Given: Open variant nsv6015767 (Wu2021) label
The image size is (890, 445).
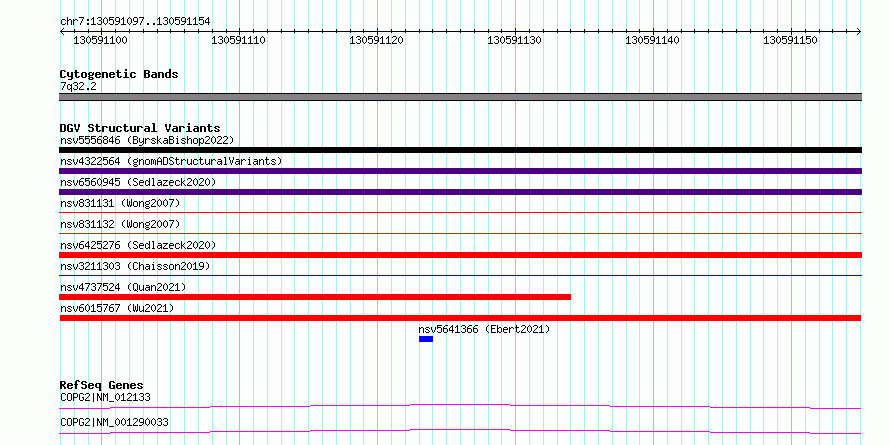Looking at the screenshot, I should pos(117,308).
